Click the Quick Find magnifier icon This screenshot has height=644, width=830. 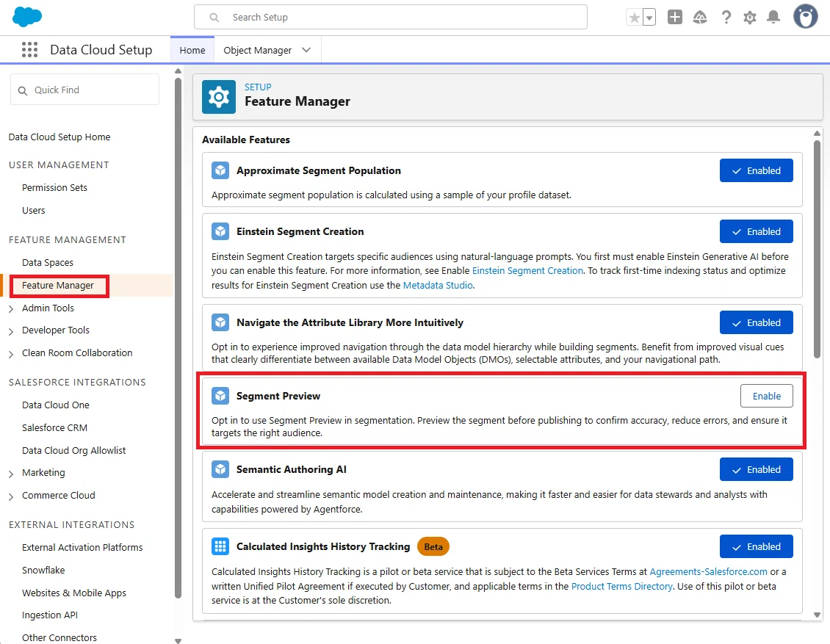[23, 90]
